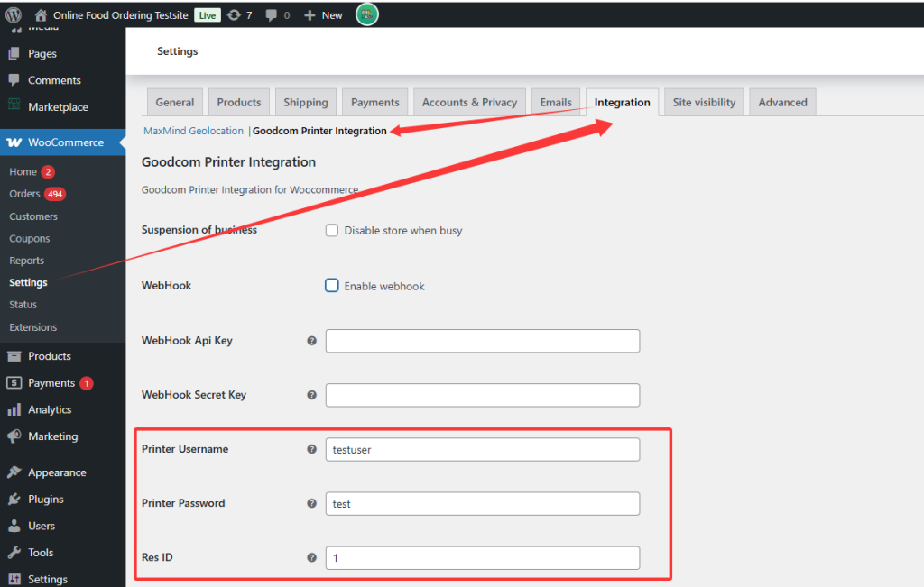This screenshot has height=587, width=924.
Task: Click the Home notification badge 2
Action: click(x=48, y=172)
